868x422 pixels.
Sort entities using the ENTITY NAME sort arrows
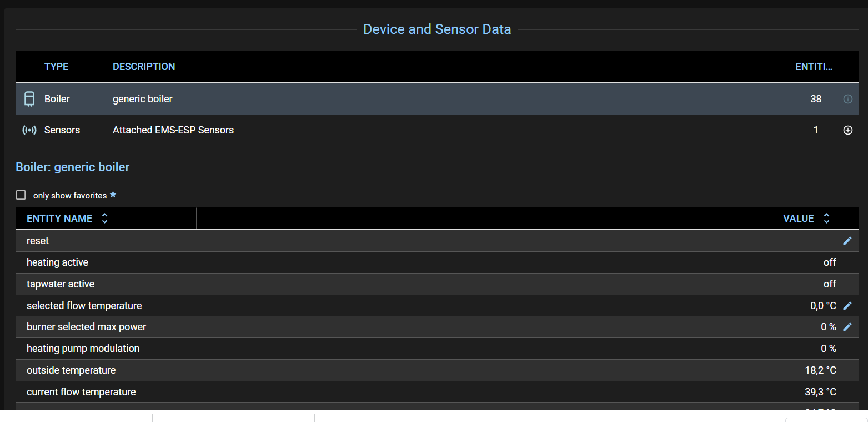[x=104, y=218]
